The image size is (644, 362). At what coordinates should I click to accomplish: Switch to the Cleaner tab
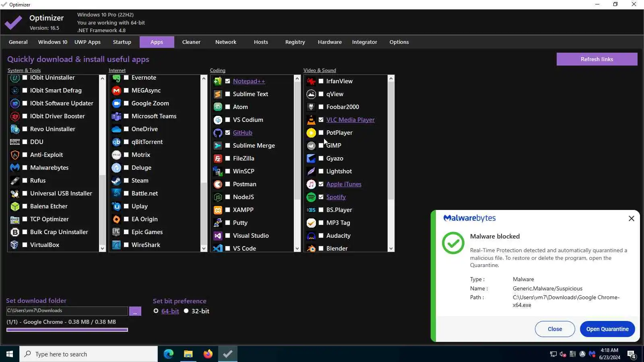coord(191,42)
